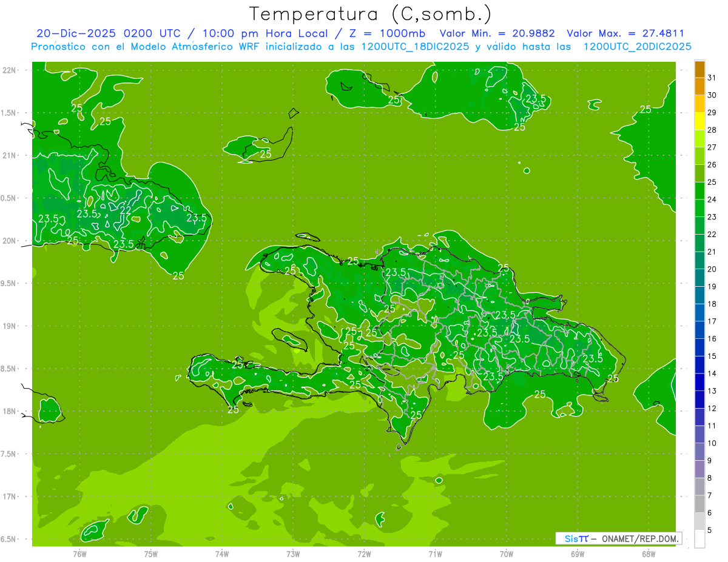Click the 'Temperatura (C,somb.)' map title
The height and width of the screenshot is (562, 728).
click(371, 14)
